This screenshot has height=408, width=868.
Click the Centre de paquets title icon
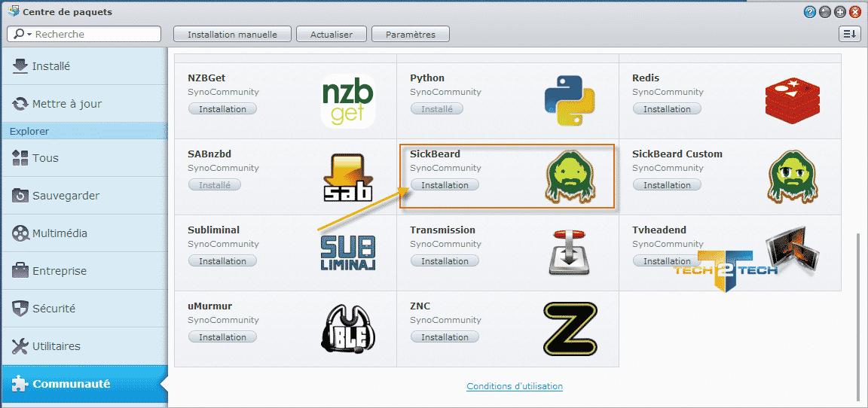[x=14, y=11]
